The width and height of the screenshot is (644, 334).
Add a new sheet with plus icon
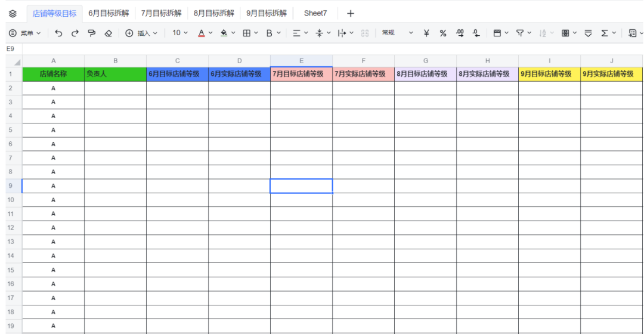(351, 14)
